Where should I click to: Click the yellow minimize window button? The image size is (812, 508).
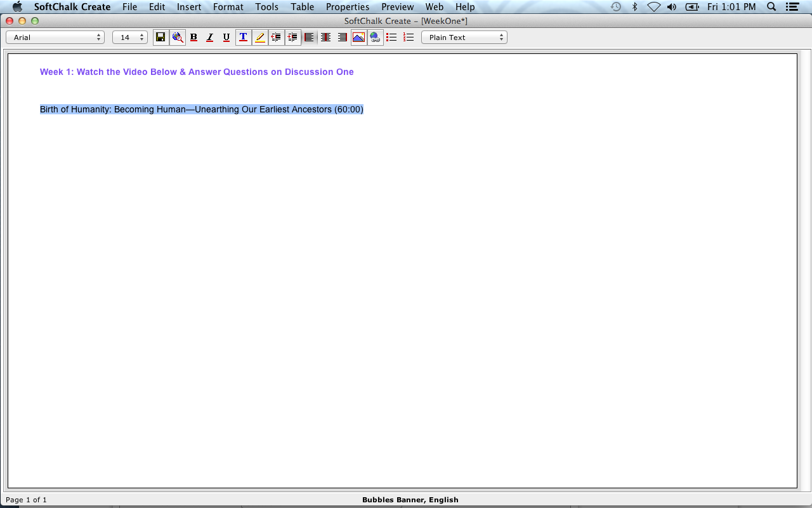[x=22, y=21]
